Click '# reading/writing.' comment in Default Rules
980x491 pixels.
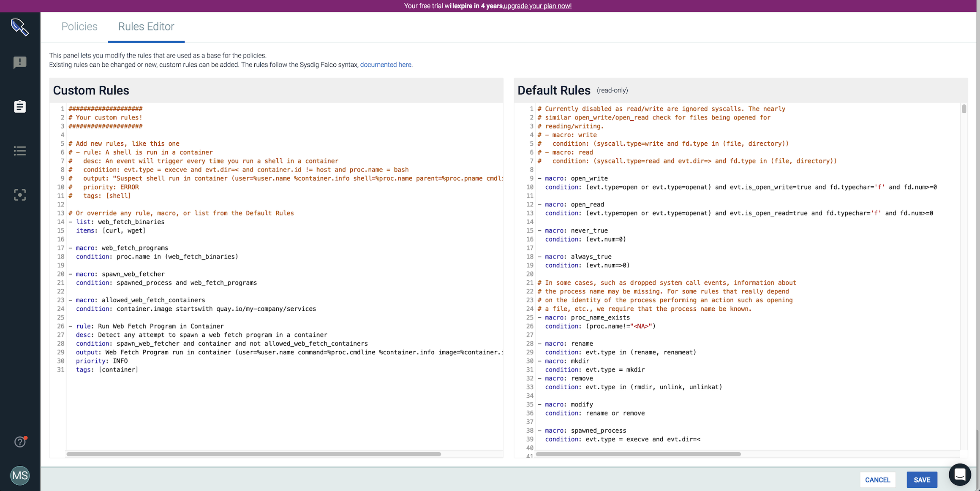571,126
